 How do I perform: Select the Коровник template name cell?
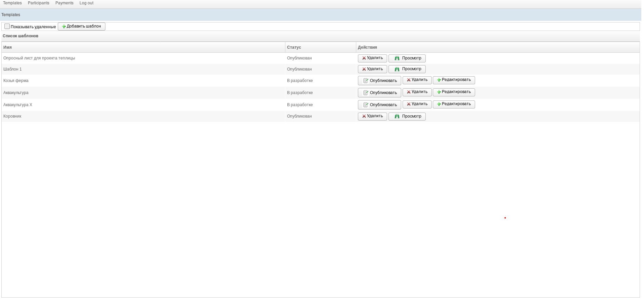pos(12,116)
